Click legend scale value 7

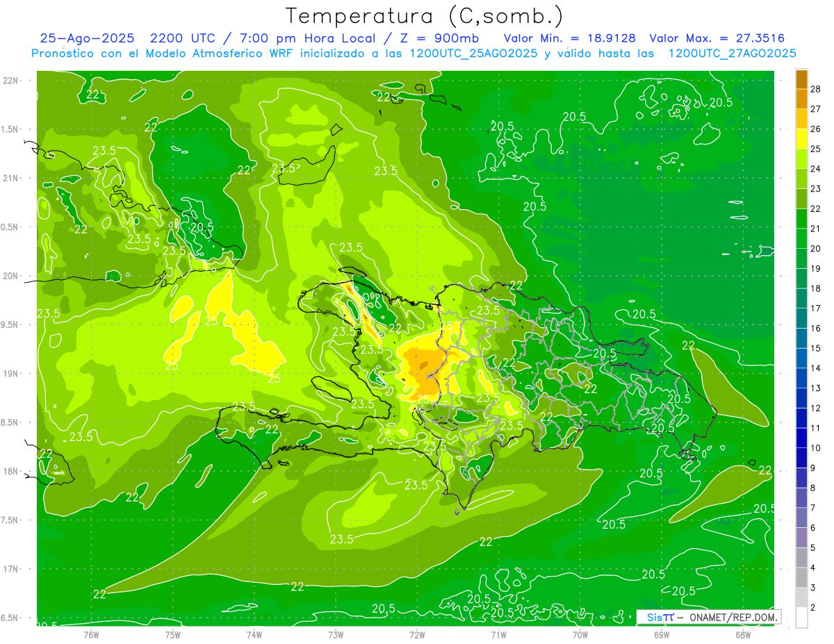pyautogui.click(x=814, y=508)
